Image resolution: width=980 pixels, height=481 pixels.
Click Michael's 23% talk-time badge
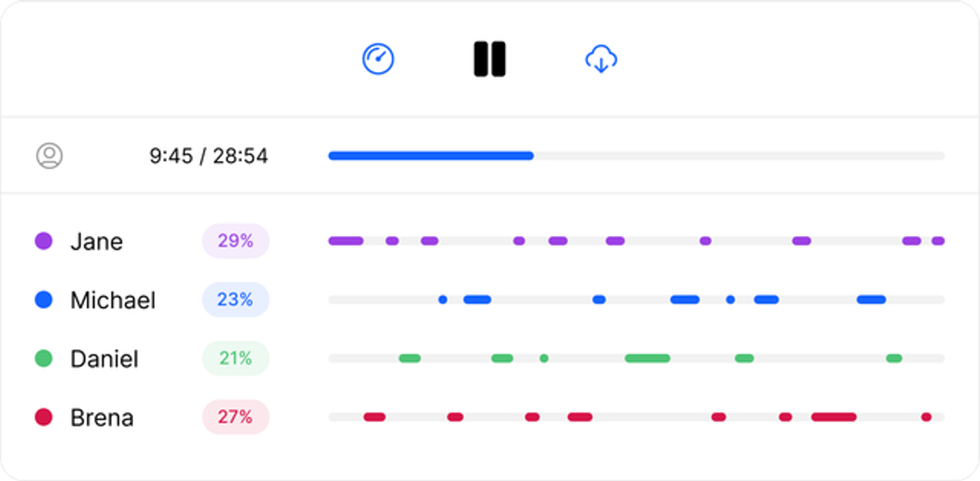point(235,300)
